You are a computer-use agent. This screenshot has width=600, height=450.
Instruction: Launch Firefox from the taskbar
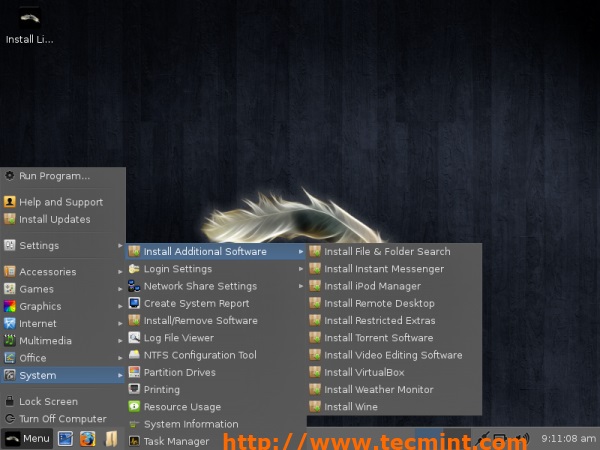(88, 439)
